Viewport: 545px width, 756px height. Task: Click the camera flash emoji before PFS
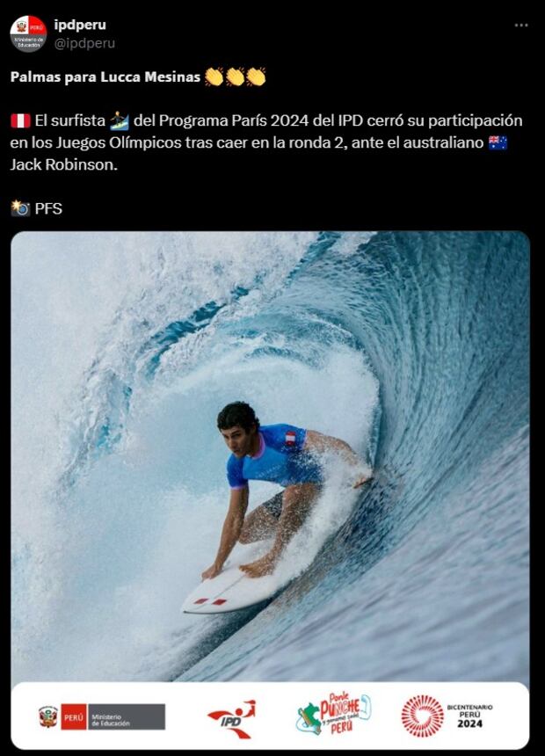[x=20, y=208]
